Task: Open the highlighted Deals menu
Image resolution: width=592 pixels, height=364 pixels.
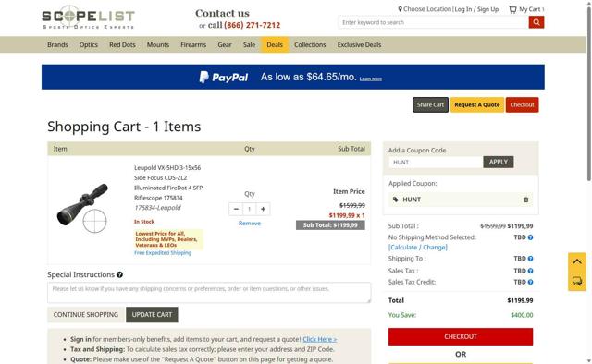Action: click(275, 44)
